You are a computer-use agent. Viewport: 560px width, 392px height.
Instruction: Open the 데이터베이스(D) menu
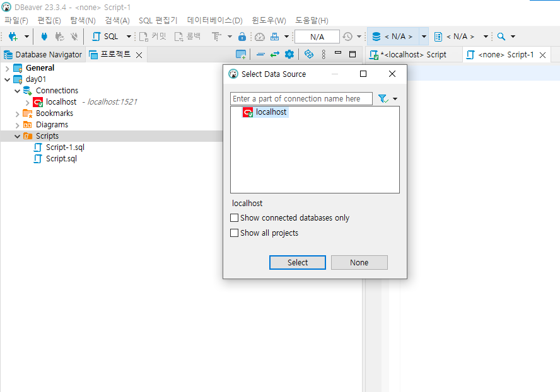[x=214, y=20]
